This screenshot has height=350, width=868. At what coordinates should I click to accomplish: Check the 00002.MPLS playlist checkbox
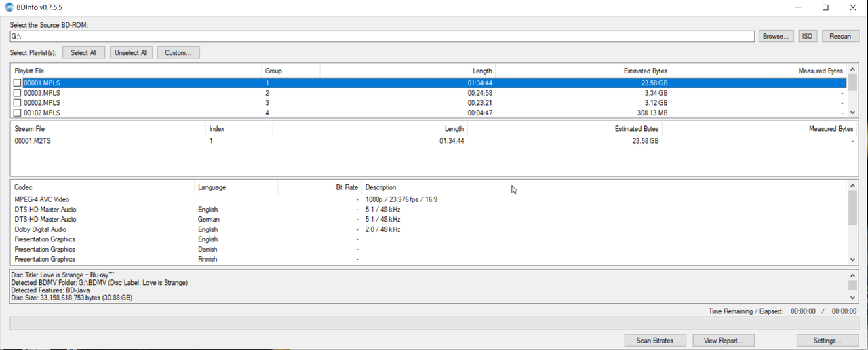(18, 103)
